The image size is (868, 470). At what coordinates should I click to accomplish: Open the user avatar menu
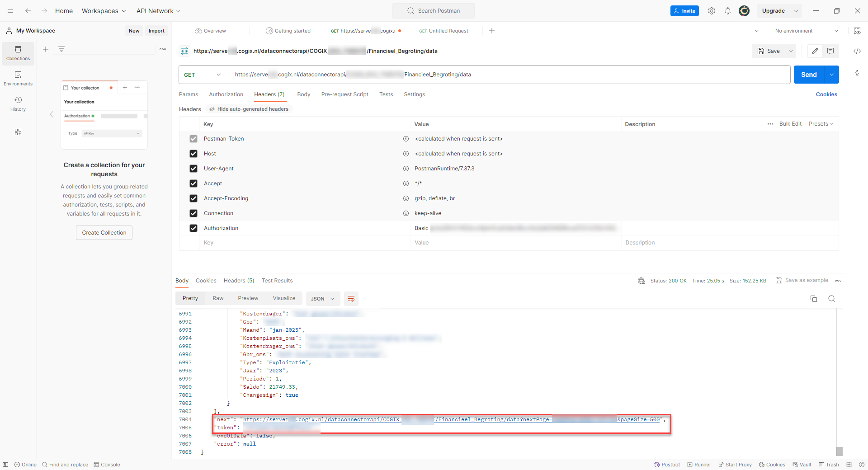744,11
